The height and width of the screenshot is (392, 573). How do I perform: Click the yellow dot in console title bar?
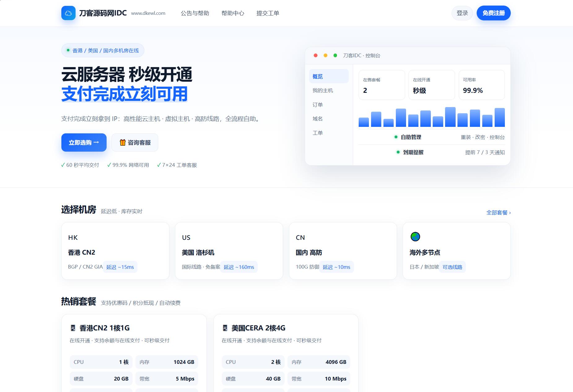326,55
